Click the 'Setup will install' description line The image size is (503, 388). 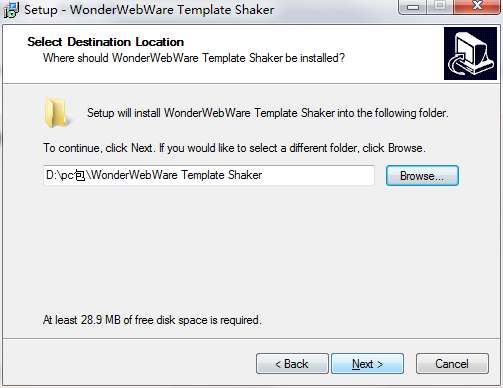point(268,113)
